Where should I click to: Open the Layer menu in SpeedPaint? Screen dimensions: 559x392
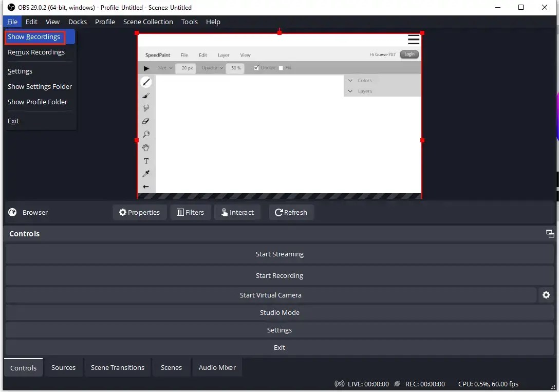[x=223, y=54]
